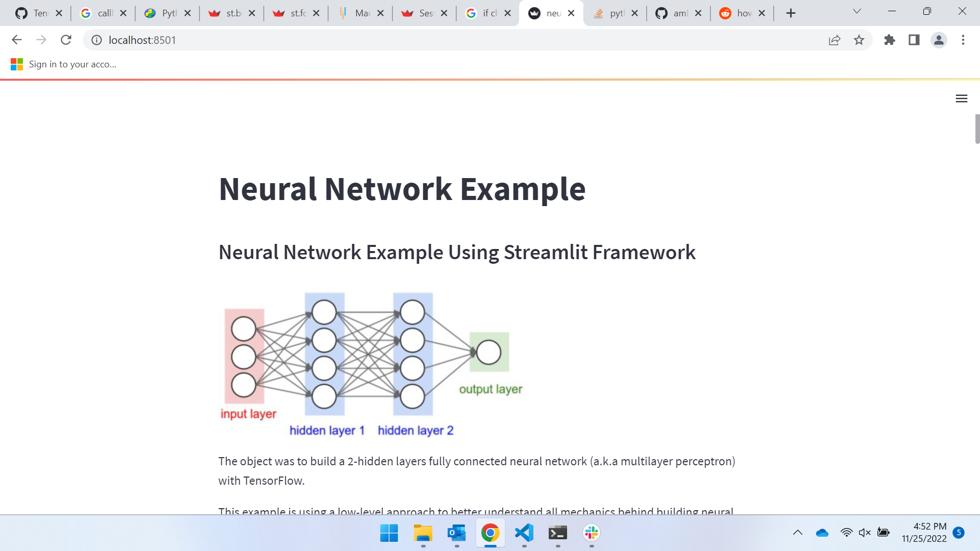Click the Neural Network Example heading
This screenshot has width=980, height=551.
point(402,189)
